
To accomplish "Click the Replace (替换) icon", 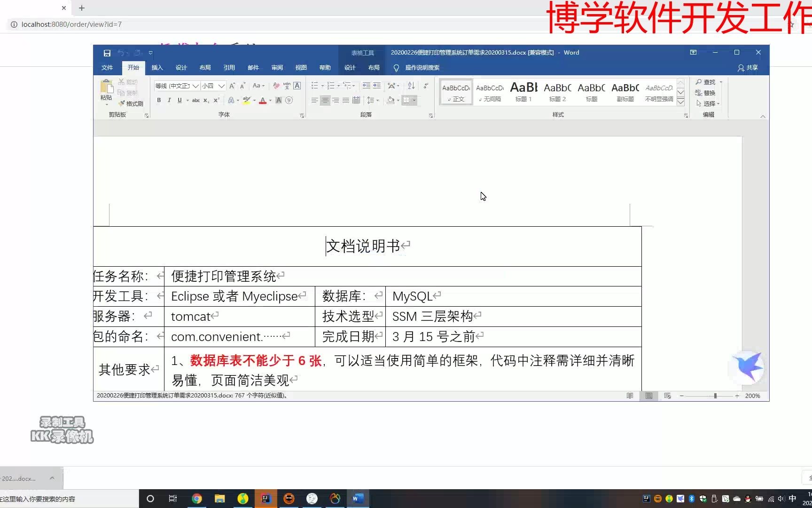I will click(705, 93).
